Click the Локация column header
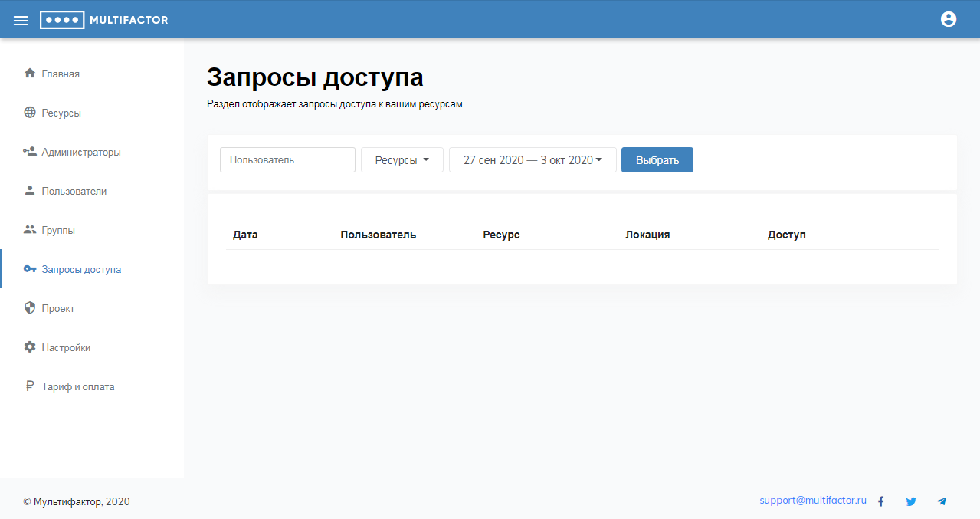 point(647,235)
